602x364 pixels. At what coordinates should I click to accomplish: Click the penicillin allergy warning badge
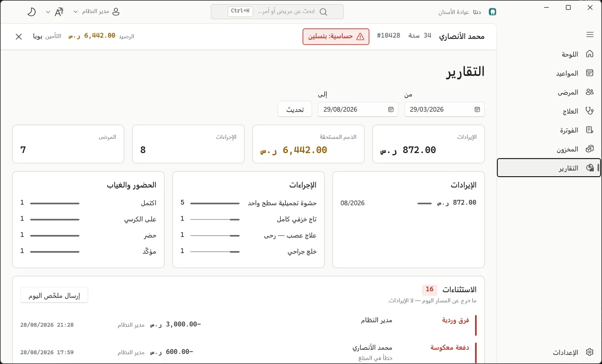pos(336,36)
